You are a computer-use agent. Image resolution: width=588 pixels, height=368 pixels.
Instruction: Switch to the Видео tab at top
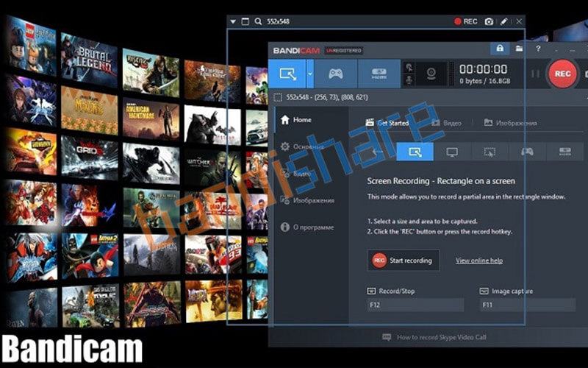446,123
